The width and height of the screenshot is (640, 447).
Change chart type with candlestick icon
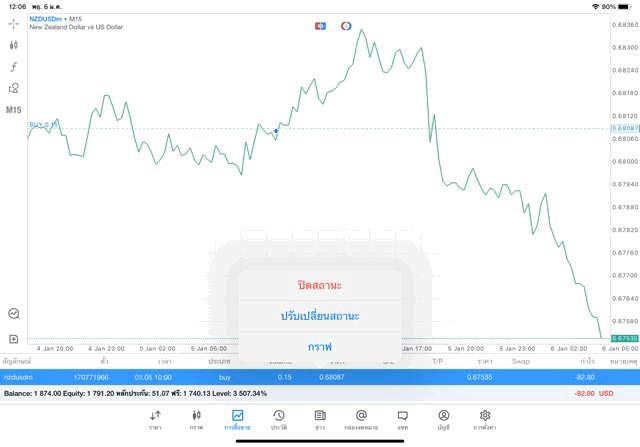tap(14, 45)
